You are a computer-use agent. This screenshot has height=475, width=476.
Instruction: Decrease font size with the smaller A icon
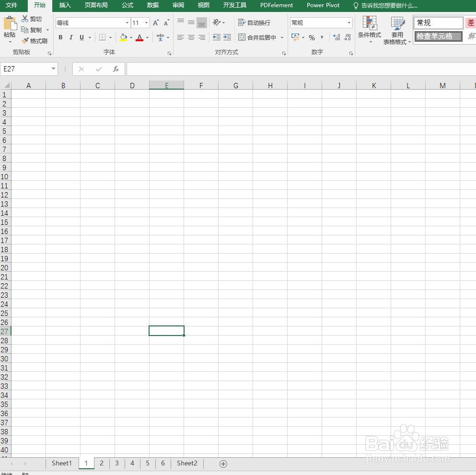coord(166,23)
